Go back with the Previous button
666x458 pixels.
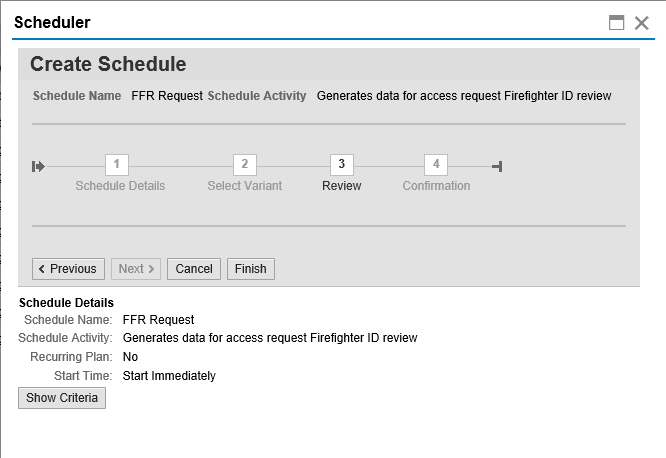click(x=67, y=269)
